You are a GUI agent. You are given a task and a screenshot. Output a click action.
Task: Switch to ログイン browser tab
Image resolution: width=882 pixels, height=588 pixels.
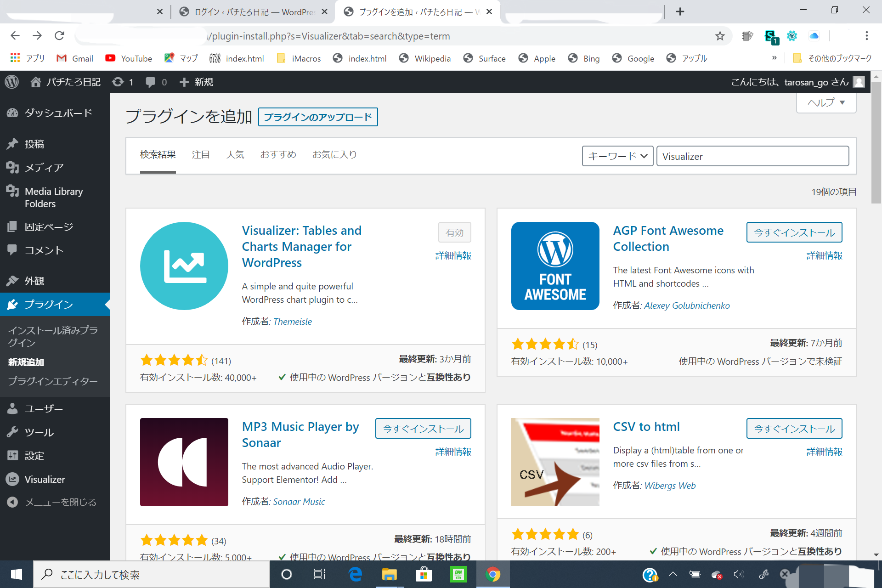click(x=253, y=12)
